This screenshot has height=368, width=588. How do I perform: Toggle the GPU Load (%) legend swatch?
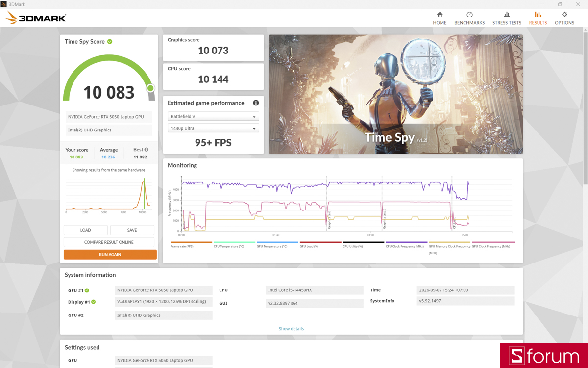tap(320, 242)
